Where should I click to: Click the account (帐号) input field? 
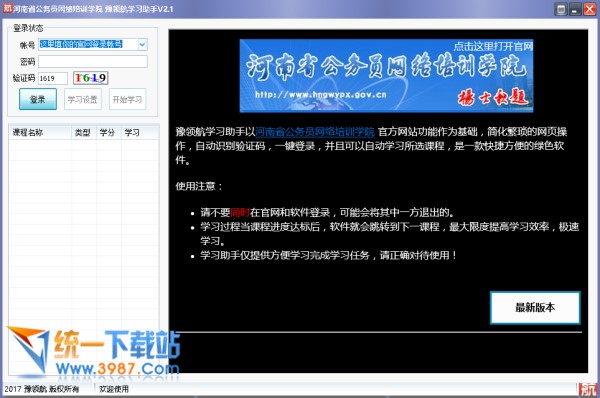[88, 44]
